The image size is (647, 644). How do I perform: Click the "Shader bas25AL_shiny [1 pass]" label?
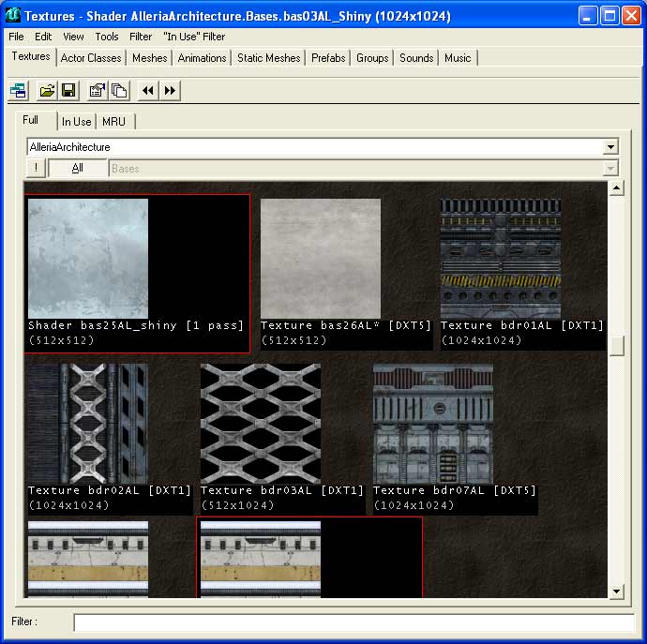(x=136, y=325)
